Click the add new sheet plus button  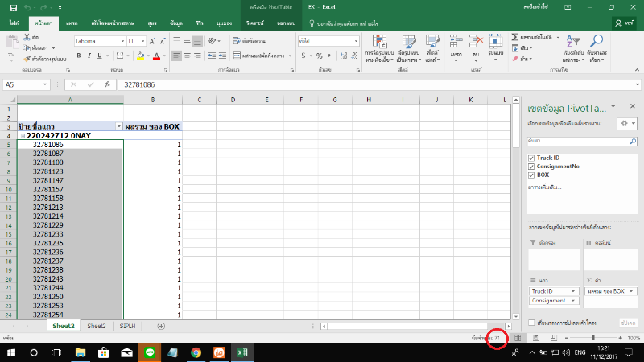pos(161,326)
